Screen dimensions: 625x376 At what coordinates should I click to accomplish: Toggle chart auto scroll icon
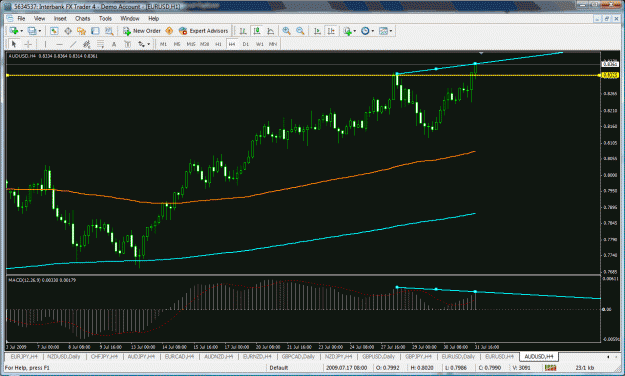coord(317,31)
